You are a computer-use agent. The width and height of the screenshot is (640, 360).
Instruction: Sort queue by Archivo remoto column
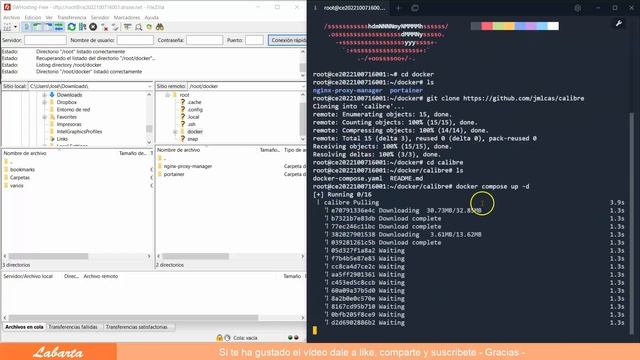click(x=101, y=276)
